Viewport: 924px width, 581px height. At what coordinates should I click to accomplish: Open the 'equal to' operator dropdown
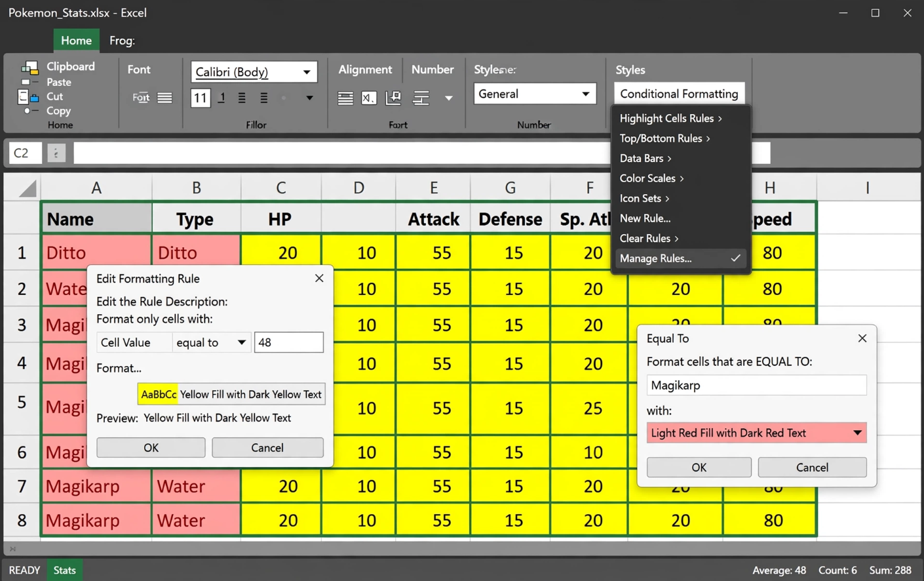[212, 342]
